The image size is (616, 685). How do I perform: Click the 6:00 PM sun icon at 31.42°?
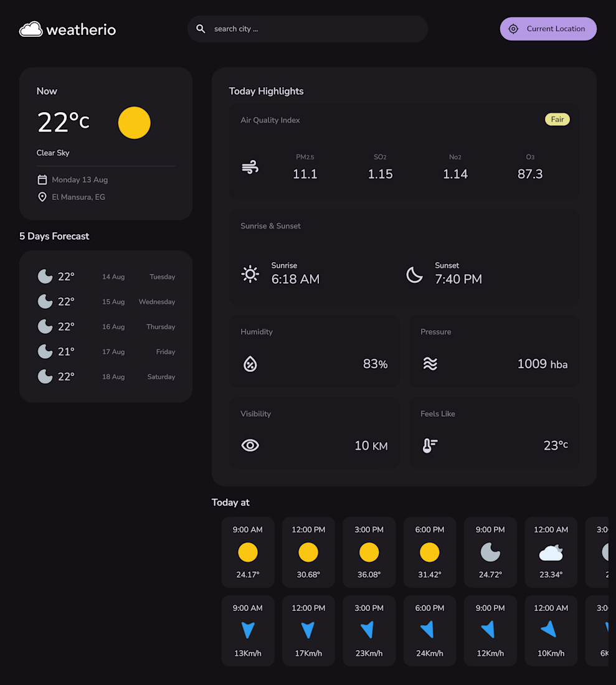pyautogui.click(x=429, y=552)
